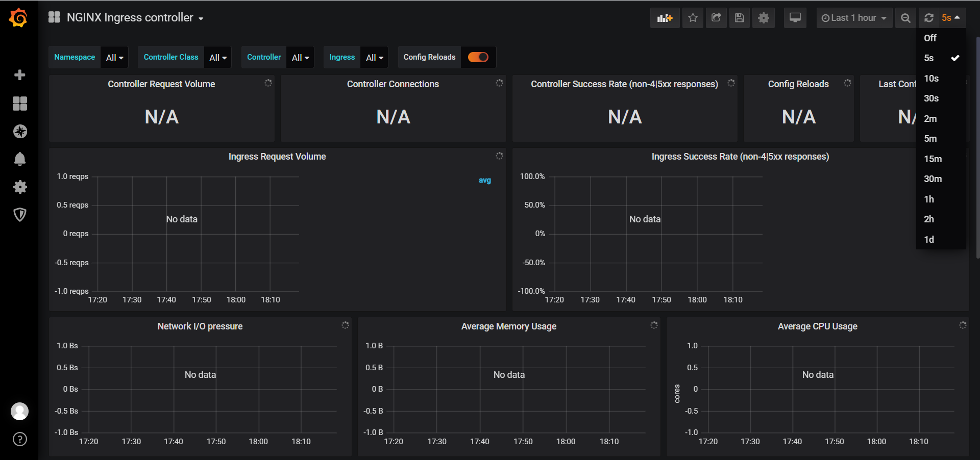
Task: Open the Grafana home logo
Action: coord(18,18)
